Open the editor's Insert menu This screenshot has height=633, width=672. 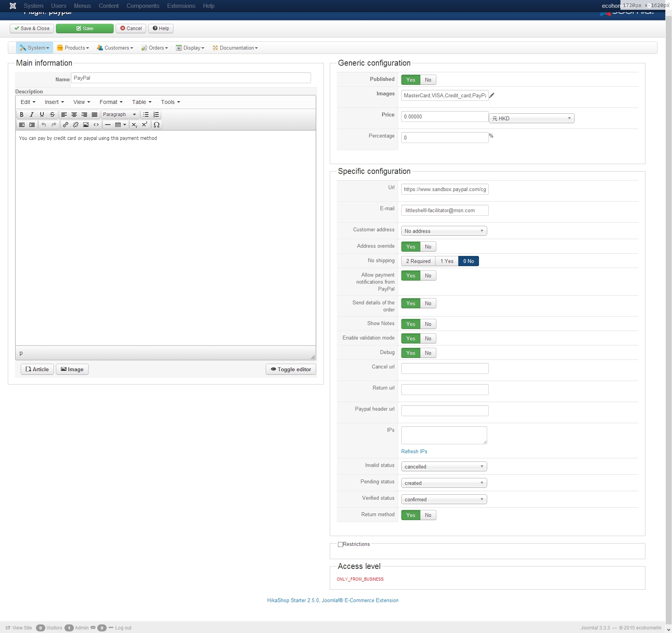(54, 102)
